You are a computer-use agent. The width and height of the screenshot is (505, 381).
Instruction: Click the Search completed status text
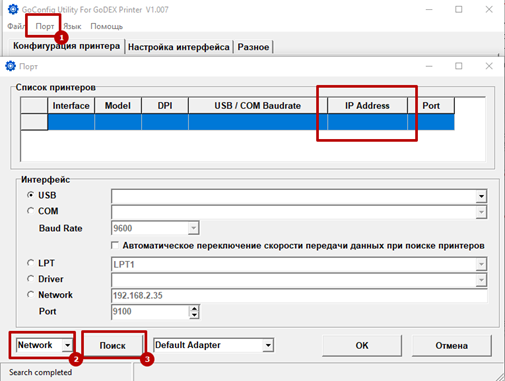pos(40,372)
